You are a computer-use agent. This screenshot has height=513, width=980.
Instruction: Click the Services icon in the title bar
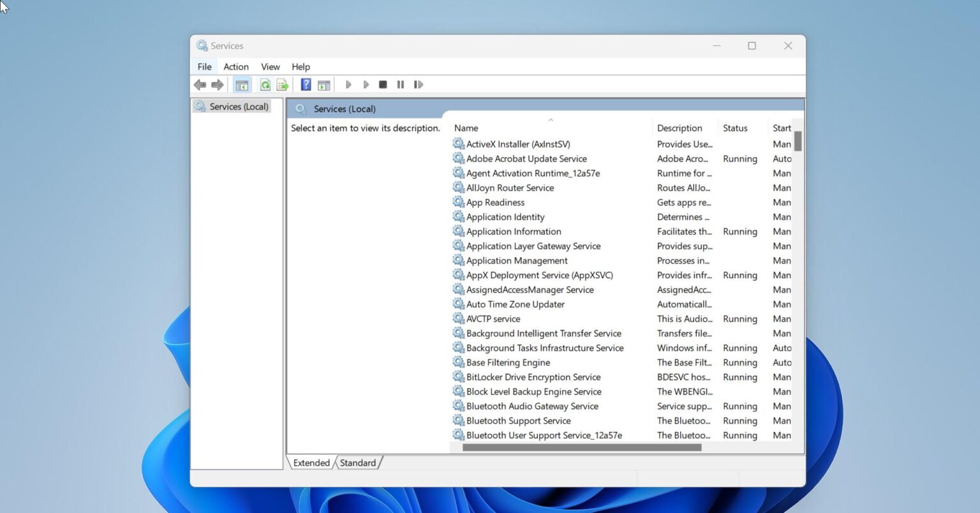pos(202,45)
